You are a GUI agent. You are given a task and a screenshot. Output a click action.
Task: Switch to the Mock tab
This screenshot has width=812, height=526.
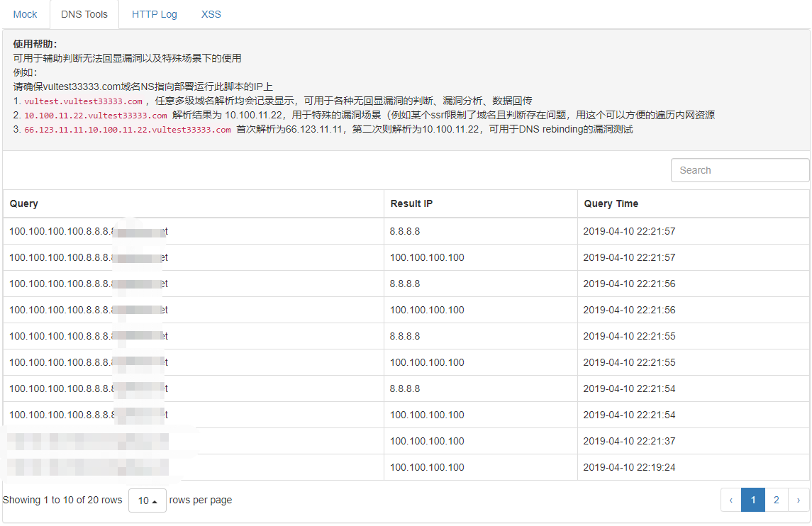pyautogui.click(x=25, y=14)
